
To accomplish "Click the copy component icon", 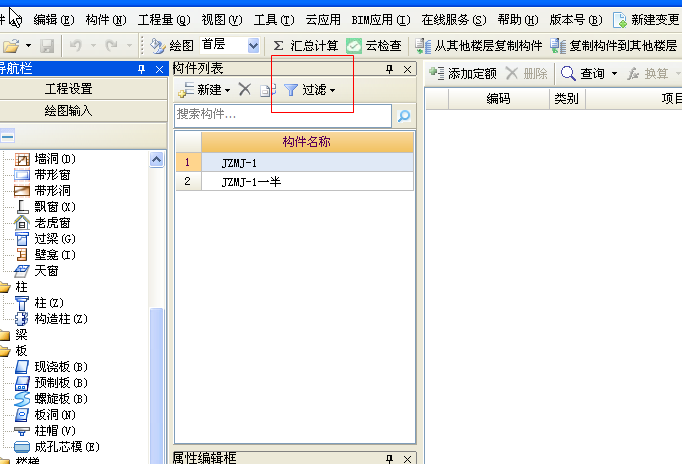I will tap(267, 90).
